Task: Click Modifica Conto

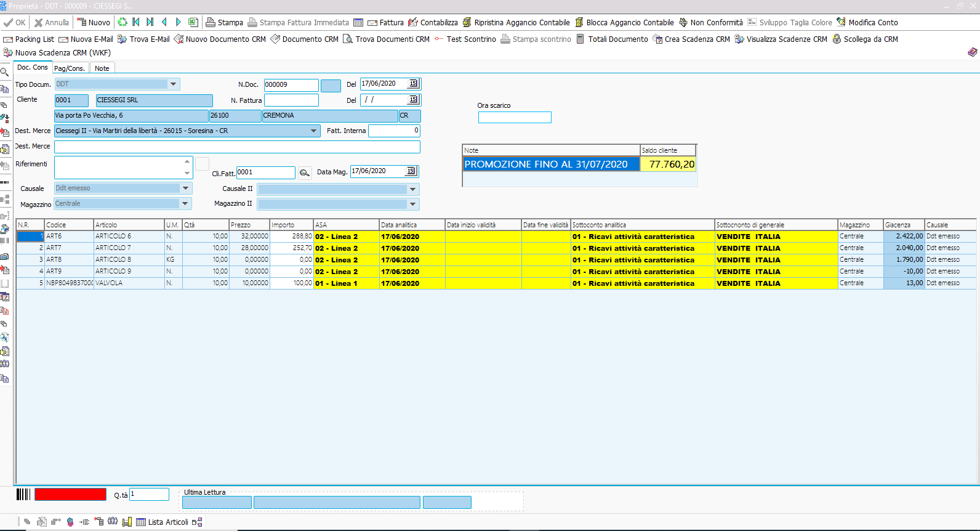Action: click(867, 22)
